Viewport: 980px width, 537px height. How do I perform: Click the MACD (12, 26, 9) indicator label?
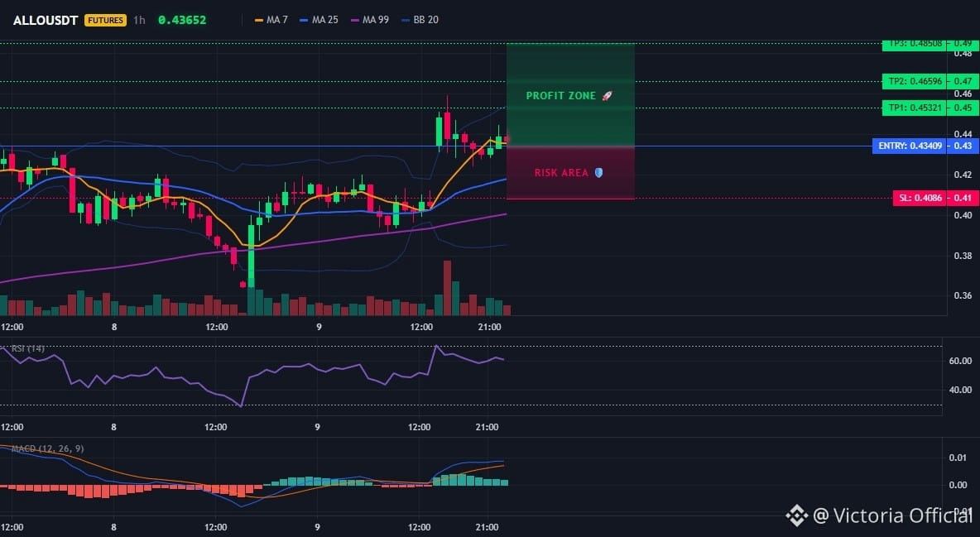pos(47,448)
